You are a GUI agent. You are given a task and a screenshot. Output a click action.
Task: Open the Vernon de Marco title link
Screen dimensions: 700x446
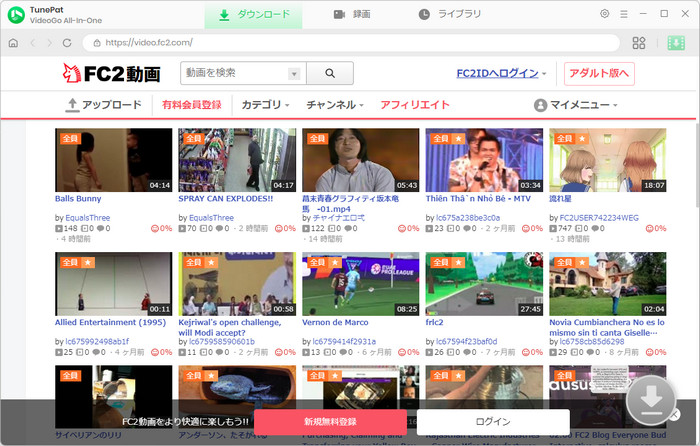[335, 322]
